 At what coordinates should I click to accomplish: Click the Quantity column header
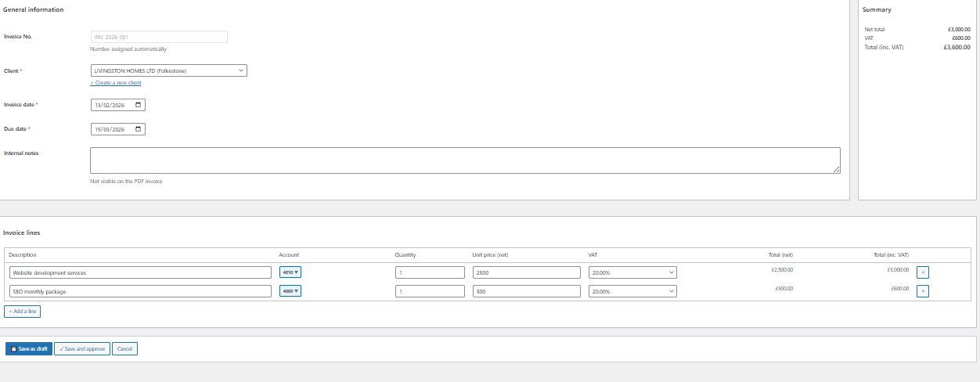(405, 255)
